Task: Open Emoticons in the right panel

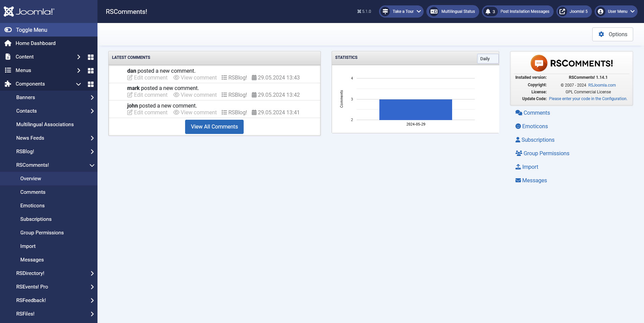Action: [531, 126]
